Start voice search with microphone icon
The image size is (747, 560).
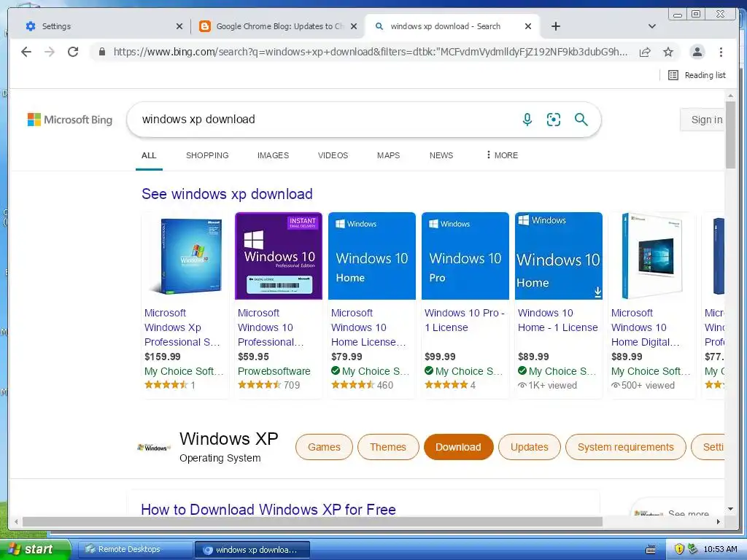(x=527, y=120)
